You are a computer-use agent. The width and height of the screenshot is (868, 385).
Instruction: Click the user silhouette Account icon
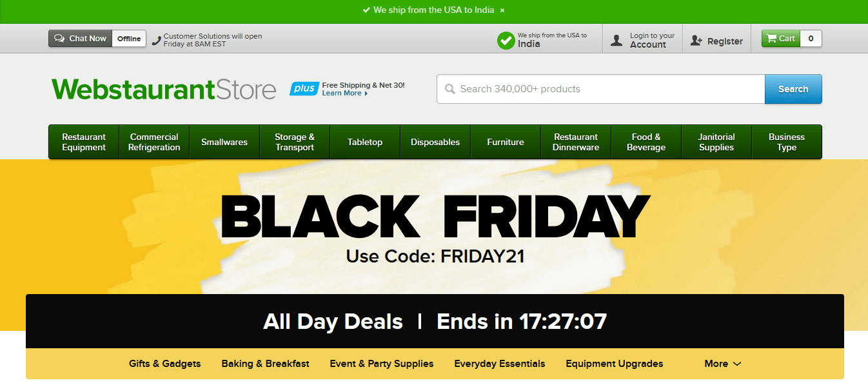point(616,41)
